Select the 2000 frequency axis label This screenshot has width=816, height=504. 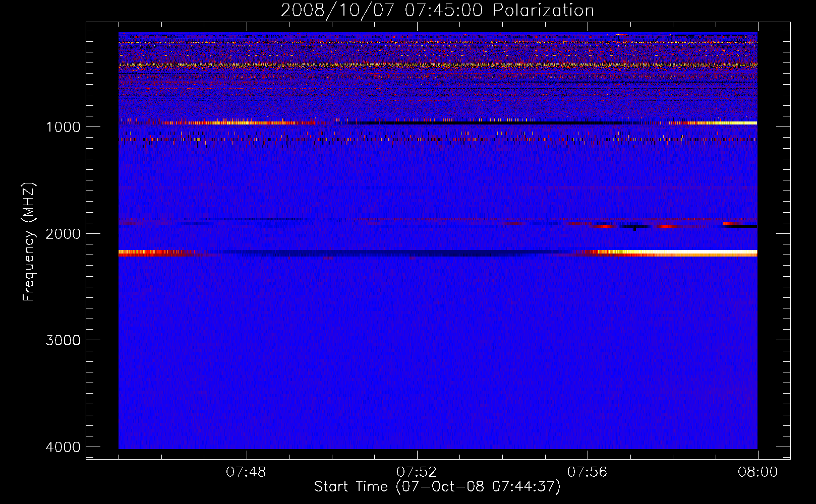[63, 233]
